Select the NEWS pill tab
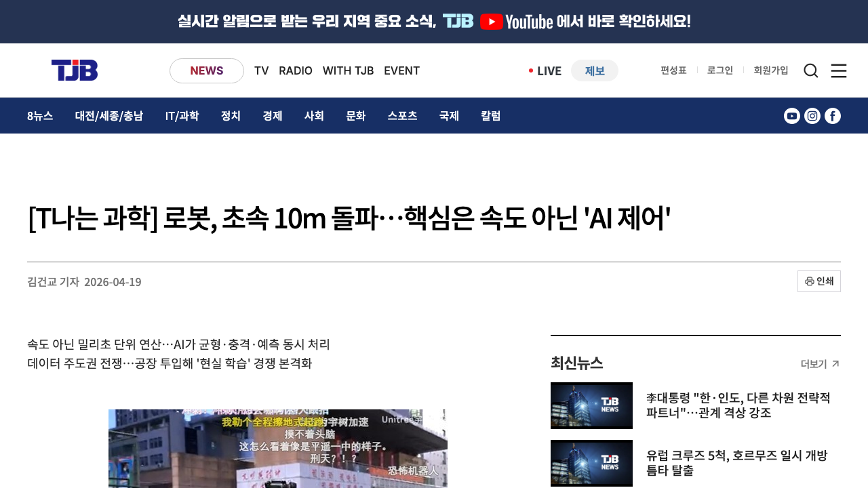This screenshot has width=868, height=488. pos(207,70)
